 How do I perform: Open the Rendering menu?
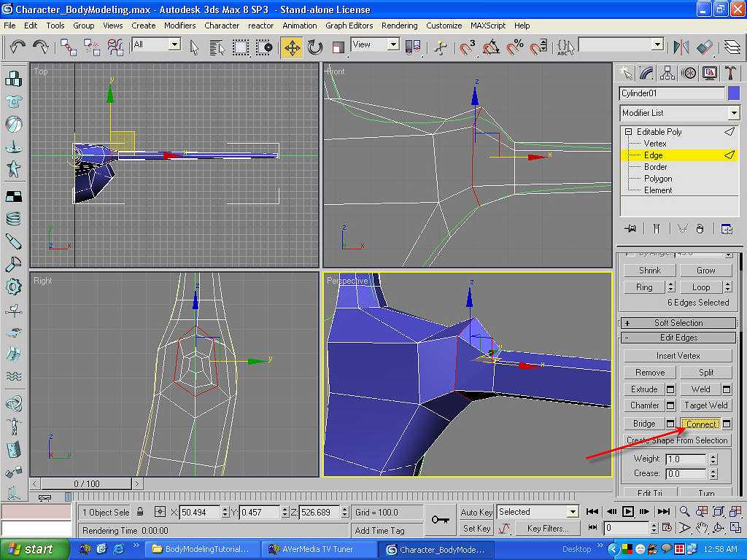[x=399, y=26]
